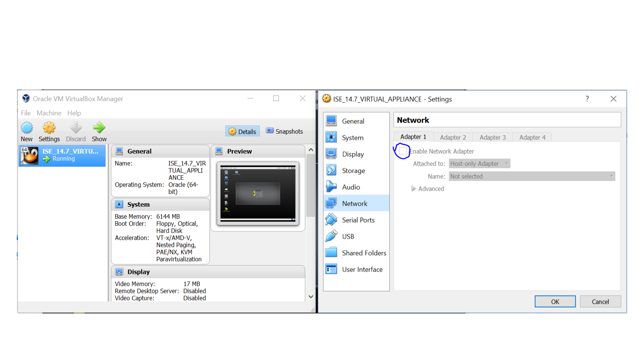Viewport: 644px width, 362px height.
Task: Open the Attached to dropdown
Action: click(479, 164)
